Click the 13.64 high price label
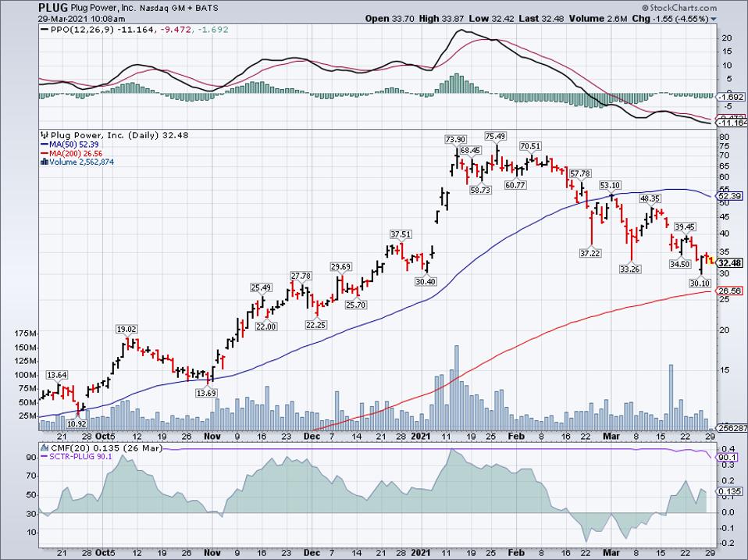This screenshot has width=748, height=560. pyautogui.click(x=56, y=375)
